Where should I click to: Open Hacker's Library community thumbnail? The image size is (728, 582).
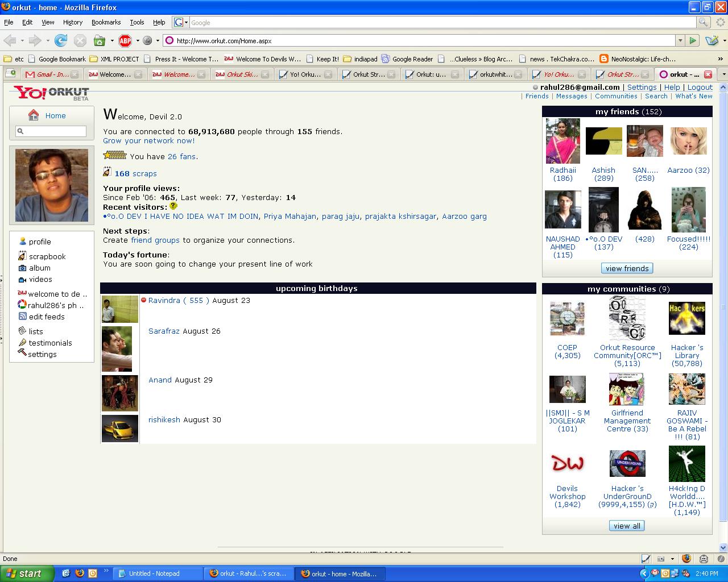[x=686, y=318]
